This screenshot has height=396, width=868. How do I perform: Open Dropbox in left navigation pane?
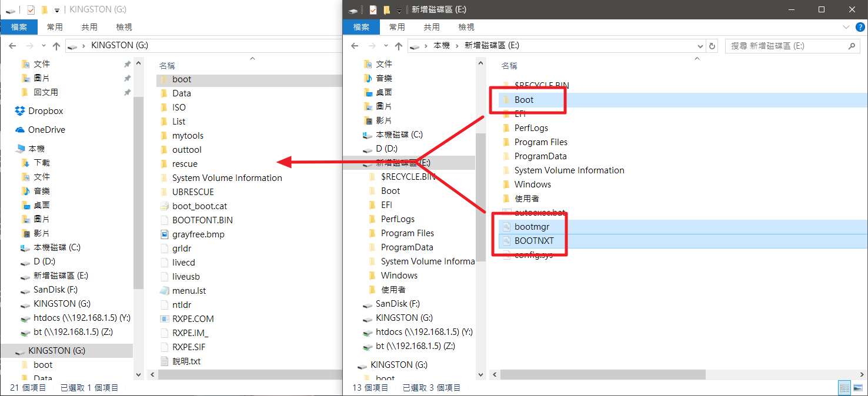[x=45, y=111]
